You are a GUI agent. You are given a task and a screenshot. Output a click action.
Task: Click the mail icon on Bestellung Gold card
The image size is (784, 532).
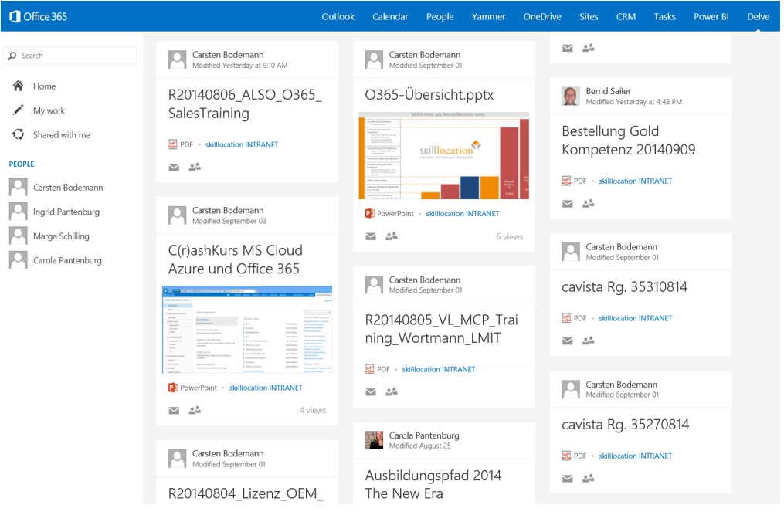tap(568, 204)
